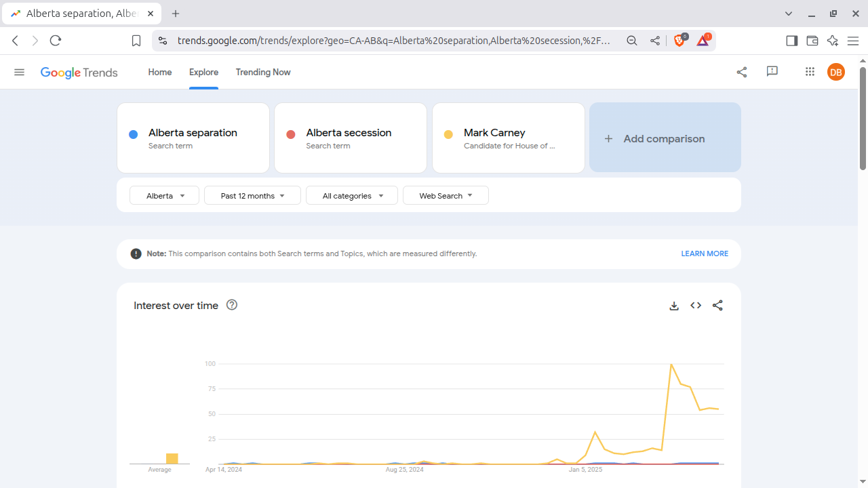Viewport: 868px width, 488px height.
Task: Open the Google Trends hamburger menu
Action: pos(19,72)
